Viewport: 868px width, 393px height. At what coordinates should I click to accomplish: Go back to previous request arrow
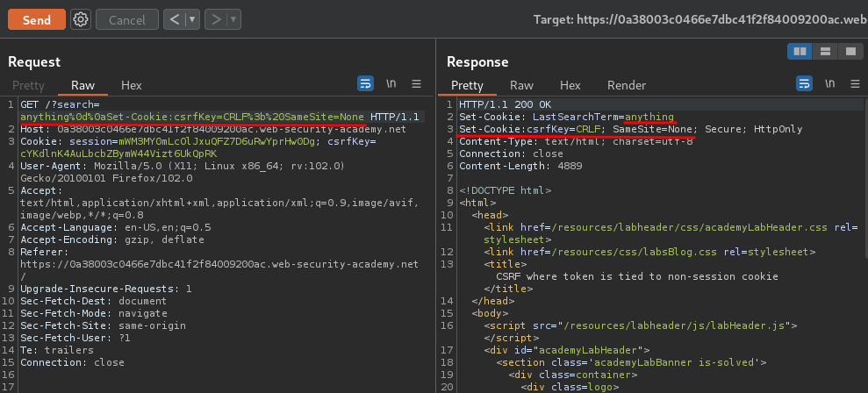click(175, 20)
